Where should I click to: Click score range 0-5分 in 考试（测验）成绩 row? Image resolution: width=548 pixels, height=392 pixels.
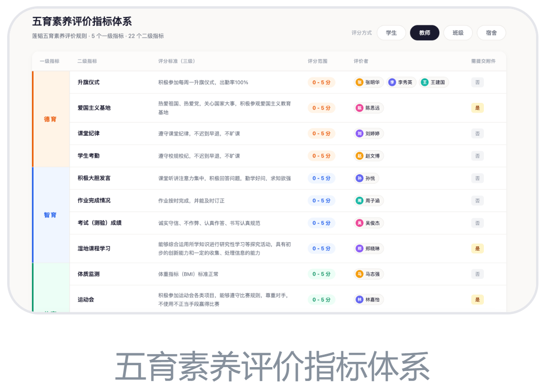[321, 223]
